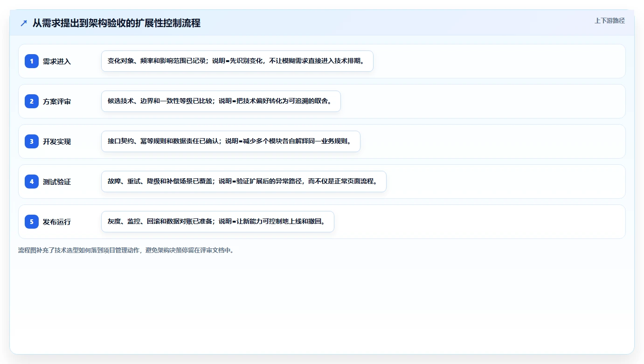The image size is (644, 364).
Task: Select the 开发实现 step label
Action: click(57, 141)
